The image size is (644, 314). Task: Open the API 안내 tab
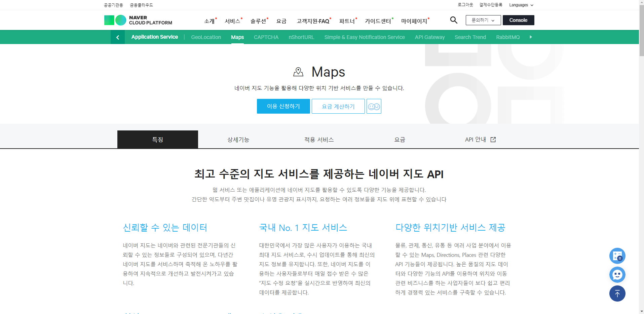point(481,140)
